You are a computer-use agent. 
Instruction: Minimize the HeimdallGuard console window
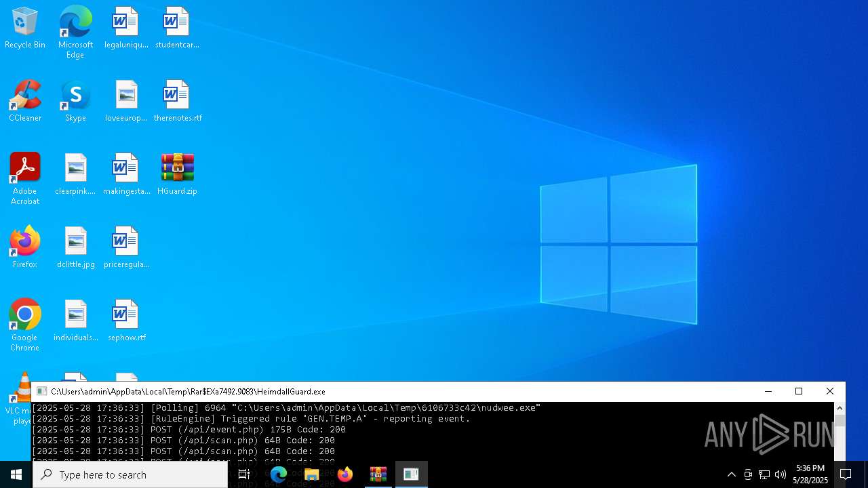(768, 392)
